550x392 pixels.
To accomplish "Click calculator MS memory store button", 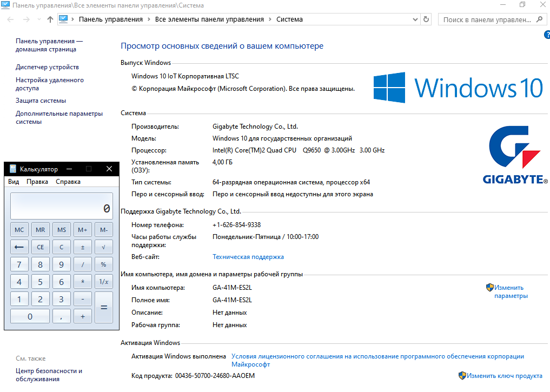I will point(62,230).
